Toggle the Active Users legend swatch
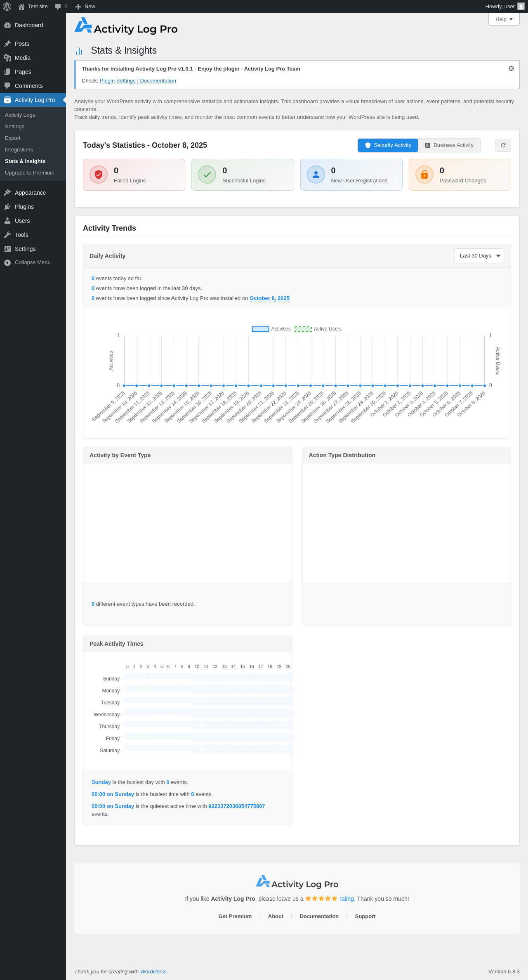The height and width of the screenshot is (980, 528). pyautogui.click(x=303, y=329)
